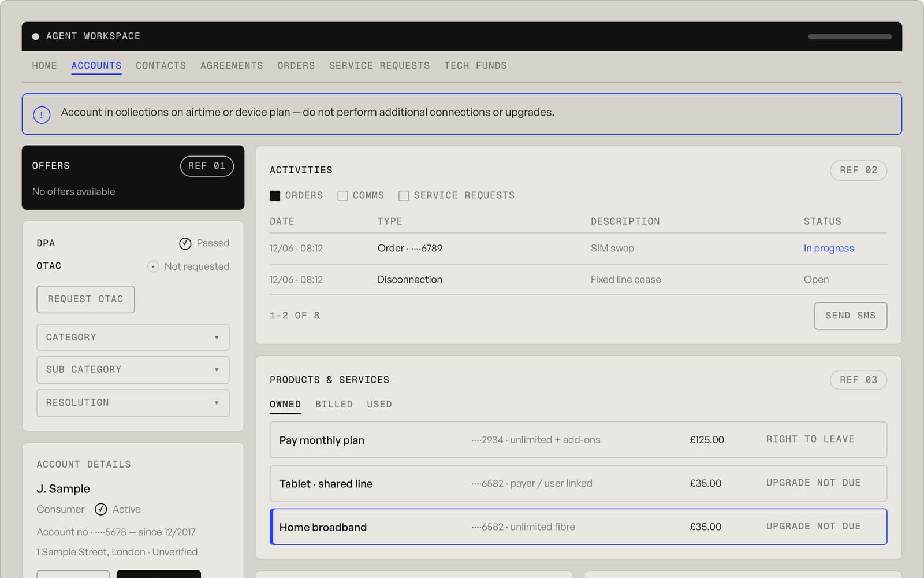This screenshot has width=924, height=578.
Task: Click the No offers available text
Action: tap(74, 192)
